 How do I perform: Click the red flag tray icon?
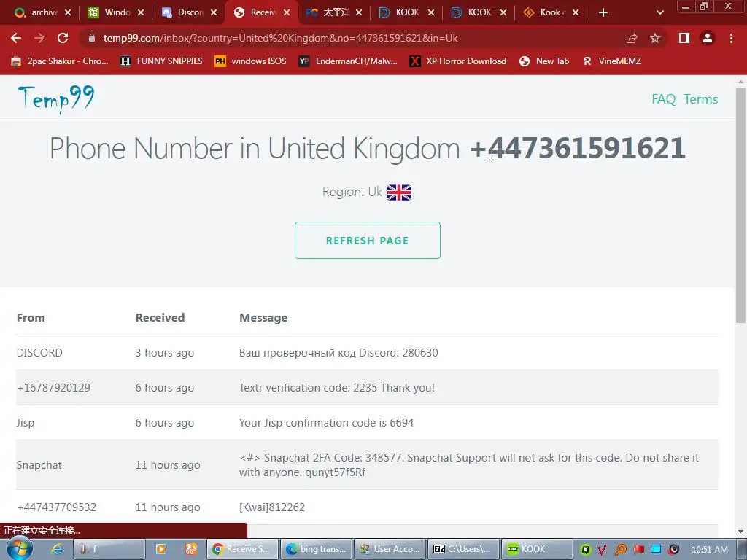point(638,550)
